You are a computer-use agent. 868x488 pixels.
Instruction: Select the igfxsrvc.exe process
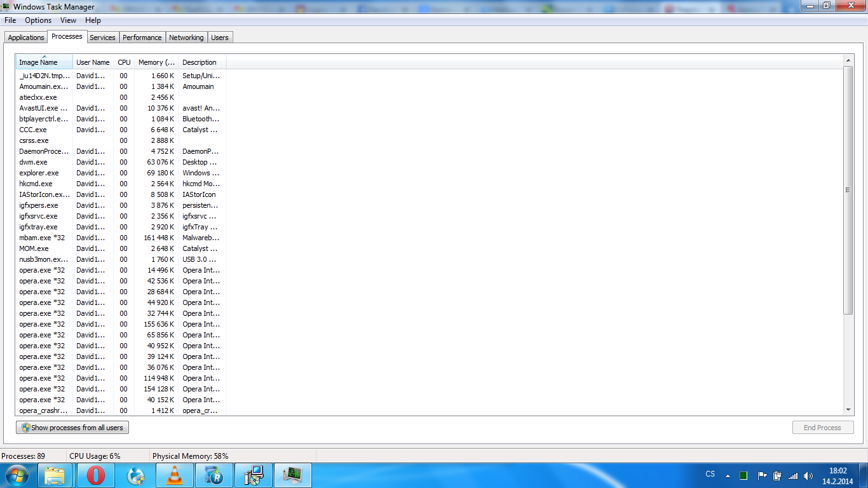pyautogui.click(x=121, y=216)
